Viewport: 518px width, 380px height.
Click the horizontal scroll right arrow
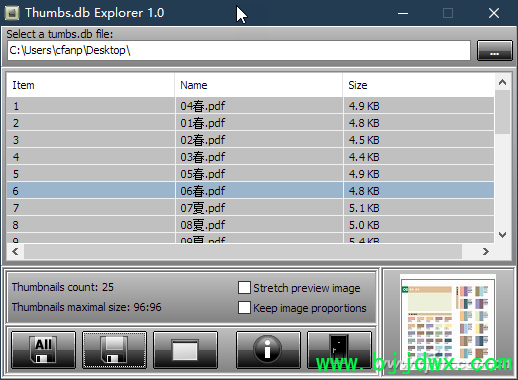coord(486,251)
